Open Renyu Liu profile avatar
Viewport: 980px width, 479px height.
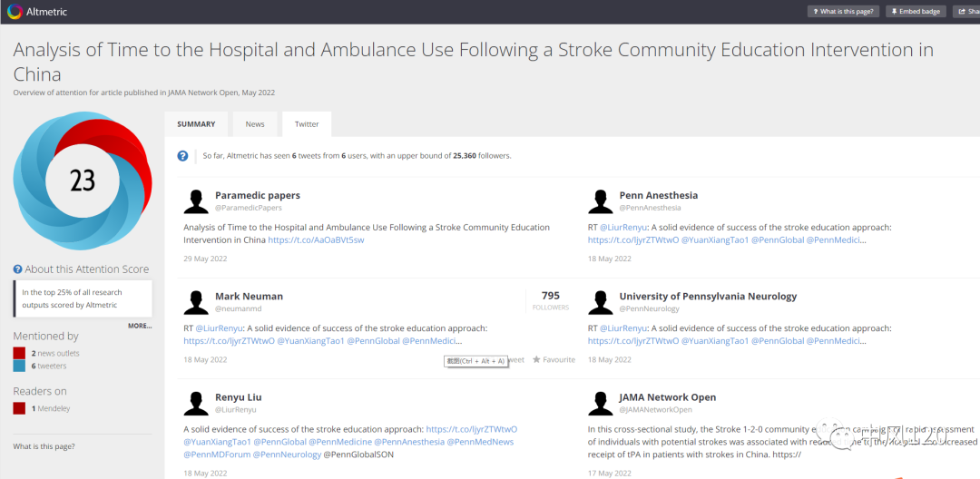[196, 404]
